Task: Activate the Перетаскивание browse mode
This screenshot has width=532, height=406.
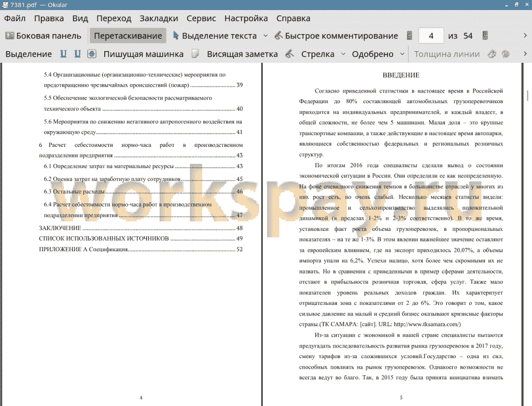Action: click(128, 36)
